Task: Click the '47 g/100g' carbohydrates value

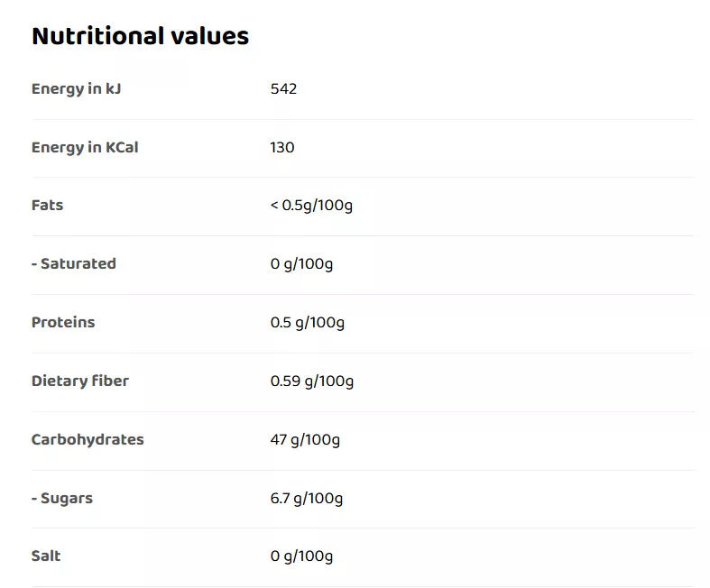Action: 305,440
